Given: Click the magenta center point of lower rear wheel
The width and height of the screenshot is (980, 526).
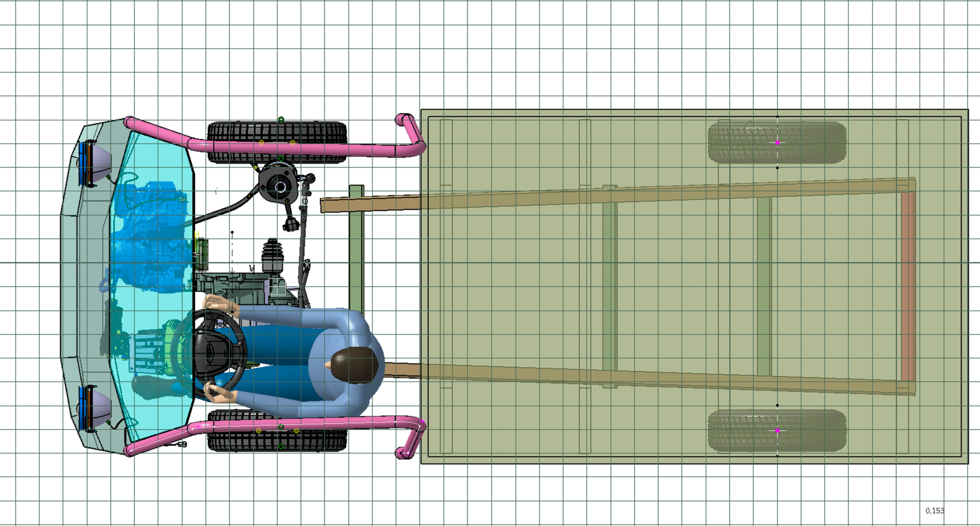Looking at the screenshot, I should pyautogui.click(x=777, y=430).
